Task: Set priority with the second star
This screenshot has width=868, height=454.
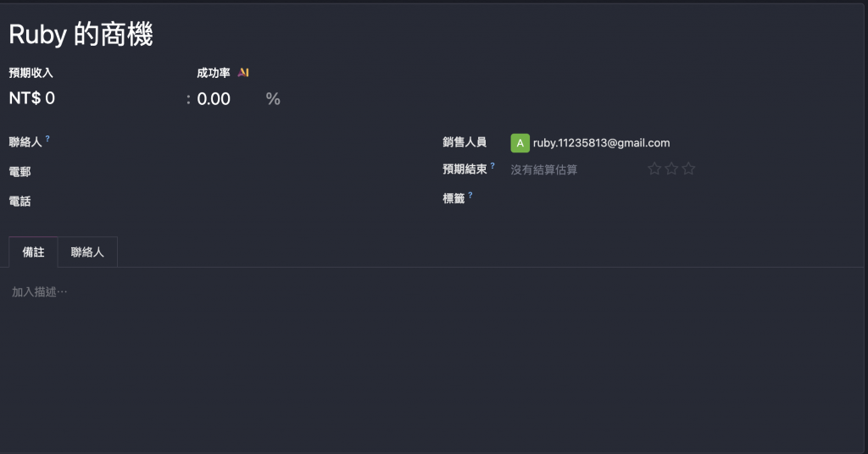Action: coord(671,169)
